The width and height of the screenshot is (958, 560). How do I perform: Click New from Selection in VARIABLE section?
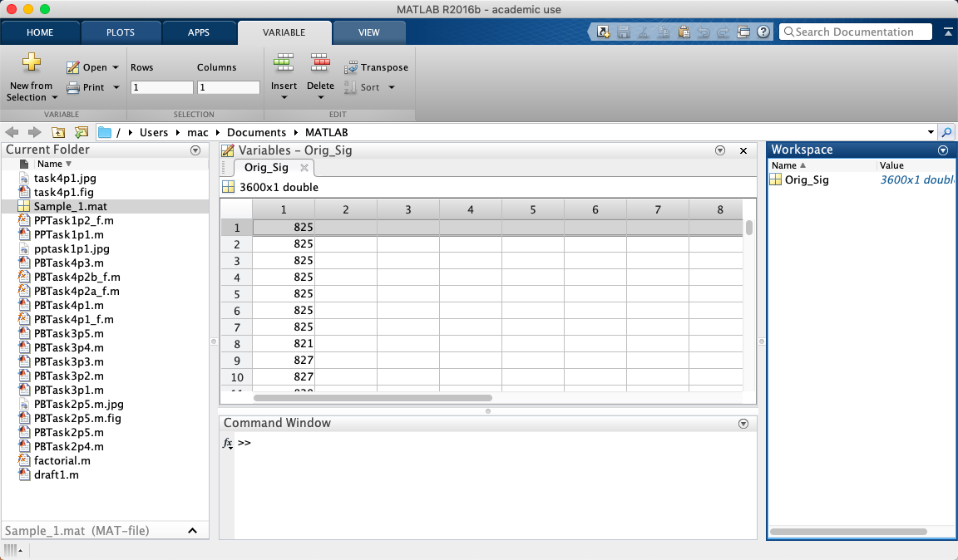point(30,75)
